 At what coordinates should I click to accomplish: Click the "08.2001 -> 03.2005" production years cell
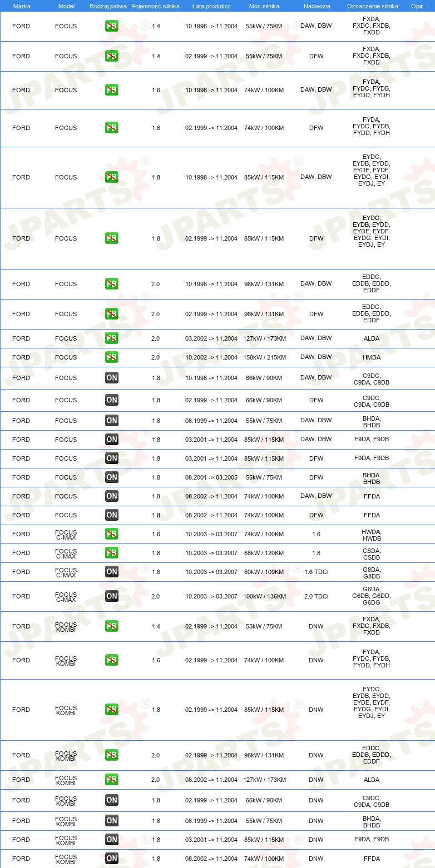[211, 477]
